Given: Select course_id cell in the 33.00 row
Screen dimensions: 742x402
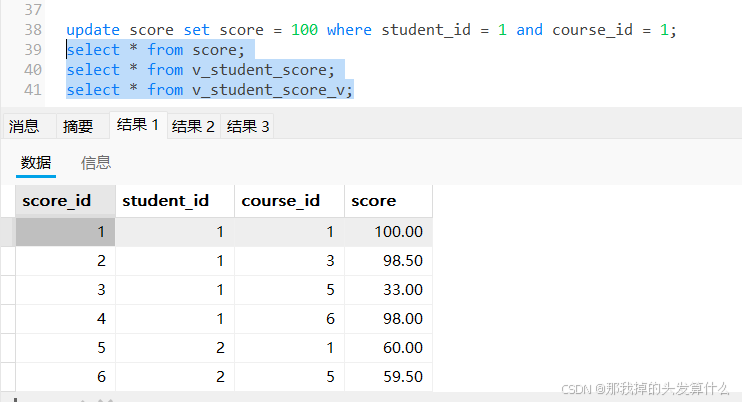Looking at the screenshot, I should click(290, 289).
